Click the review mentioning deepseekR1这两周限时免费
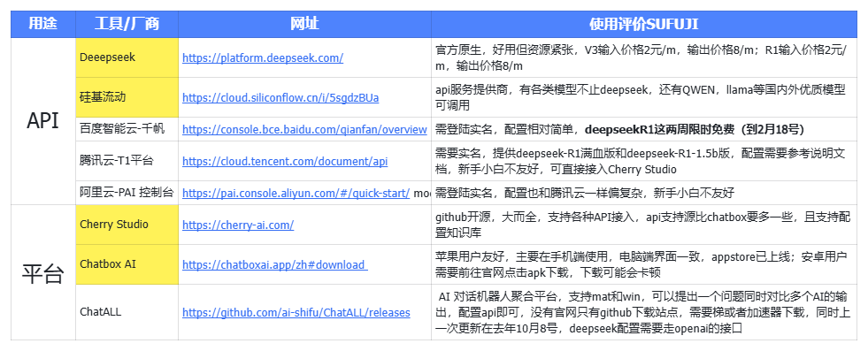 click(644, 129)
